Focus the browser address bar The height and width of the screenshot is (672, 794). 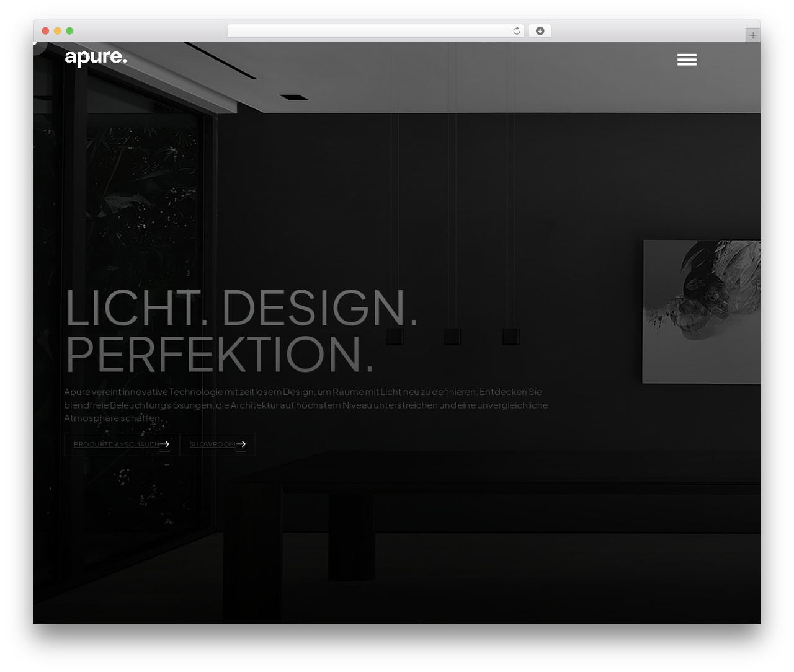tap(375, 31)
